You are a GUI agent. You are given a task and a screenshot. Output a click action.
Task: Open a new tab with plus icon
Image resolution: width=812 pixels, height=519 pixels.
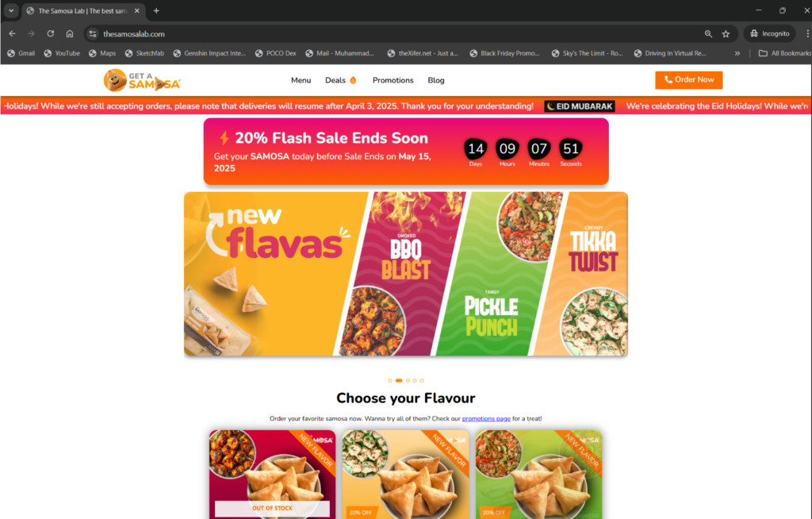(156, 10)
